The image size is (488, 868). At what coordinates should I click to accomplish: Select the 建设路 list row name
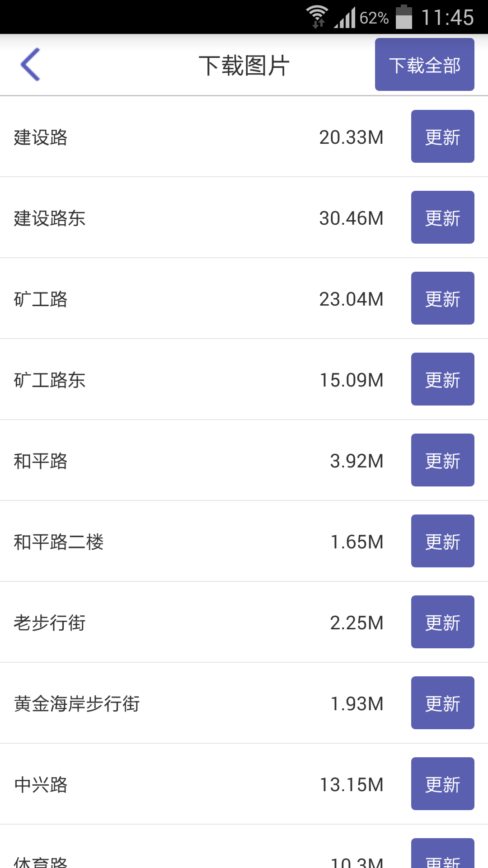(41, 137)
